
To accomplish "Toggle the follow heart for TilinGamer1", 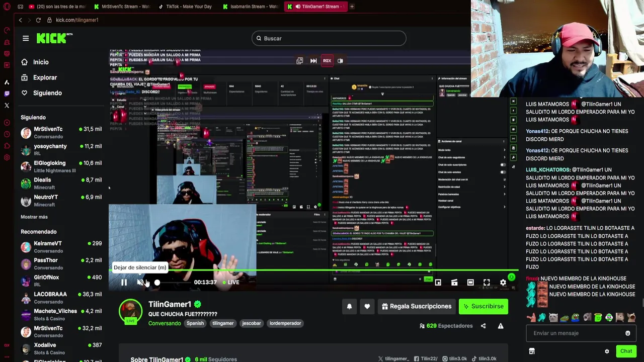I will (x=367, y=306).
